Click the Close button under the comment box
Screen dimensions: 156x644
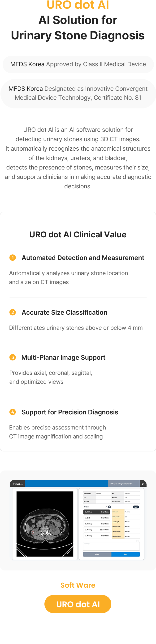tap(97, 554)
